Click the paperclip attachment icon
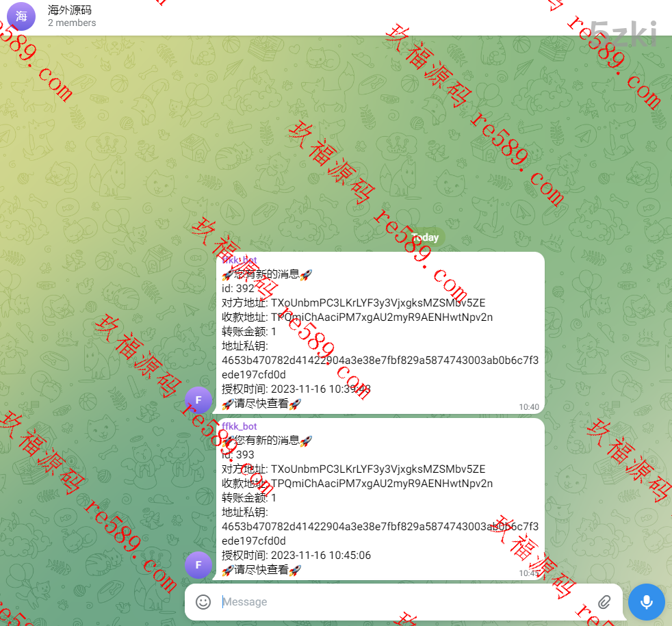This screenshot has height=626, width=672. pyautogui.click(x=604, y=602)
